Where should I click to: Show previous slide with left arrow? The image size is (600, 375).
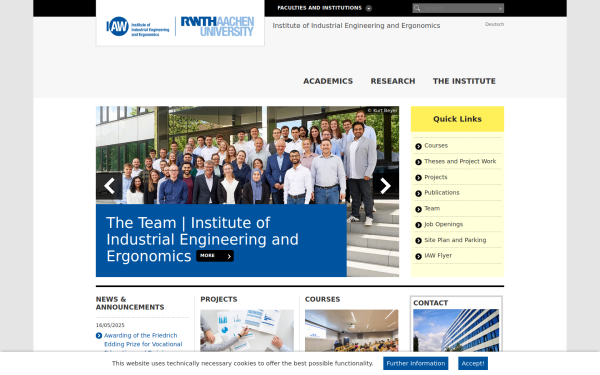coord(109,186)
